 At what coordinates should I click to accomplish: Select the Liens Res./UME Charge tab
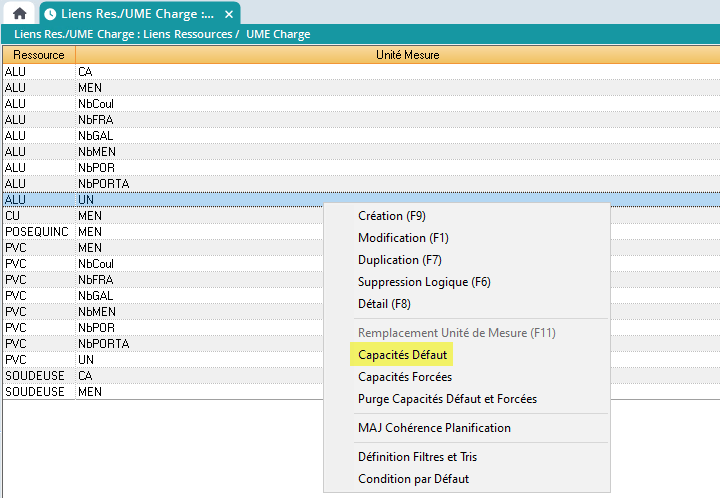135,15
